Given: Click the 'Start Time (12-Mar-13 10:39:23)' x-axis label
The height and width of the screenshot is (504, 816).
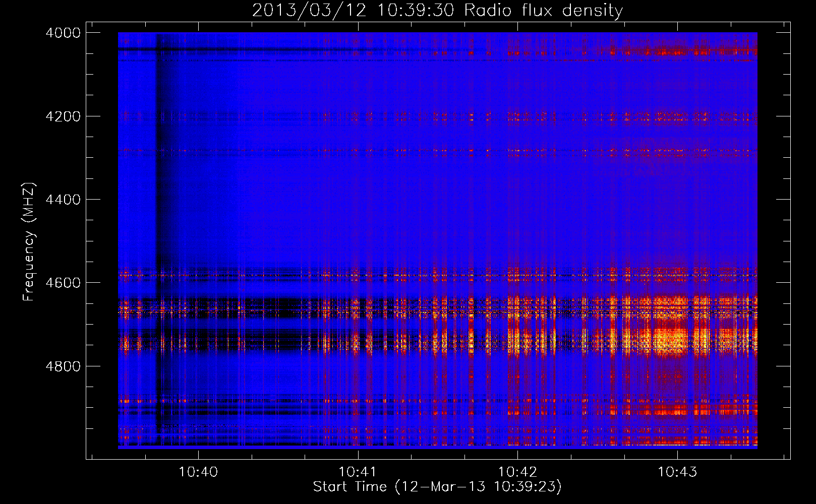Looking at the screenshot, I should pyautogui.click(x=437, y=486).
